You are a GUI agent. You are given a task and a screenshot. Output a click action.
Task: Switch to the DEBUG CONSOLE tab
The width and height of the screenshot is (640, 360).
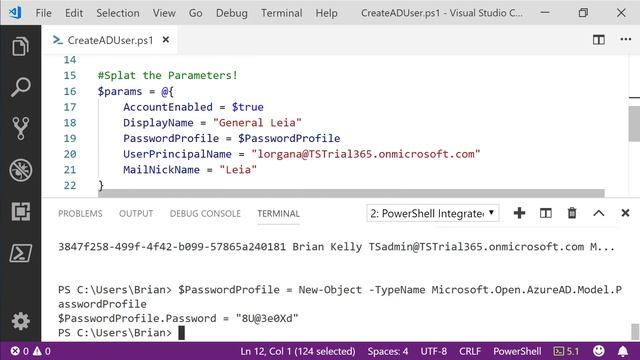coord(205,213)
